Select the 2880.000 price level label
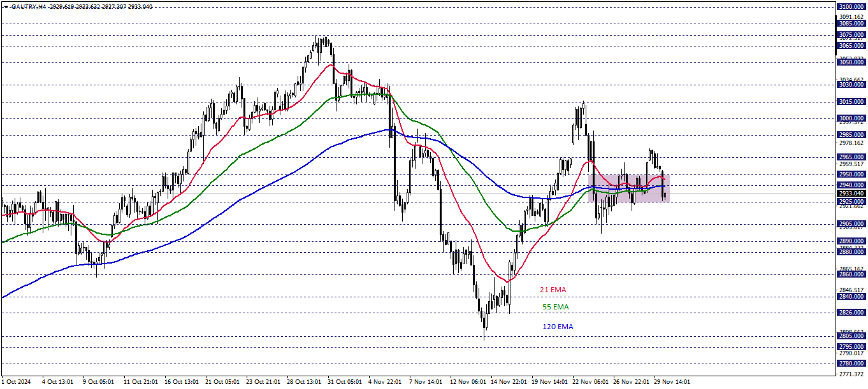 851,252
